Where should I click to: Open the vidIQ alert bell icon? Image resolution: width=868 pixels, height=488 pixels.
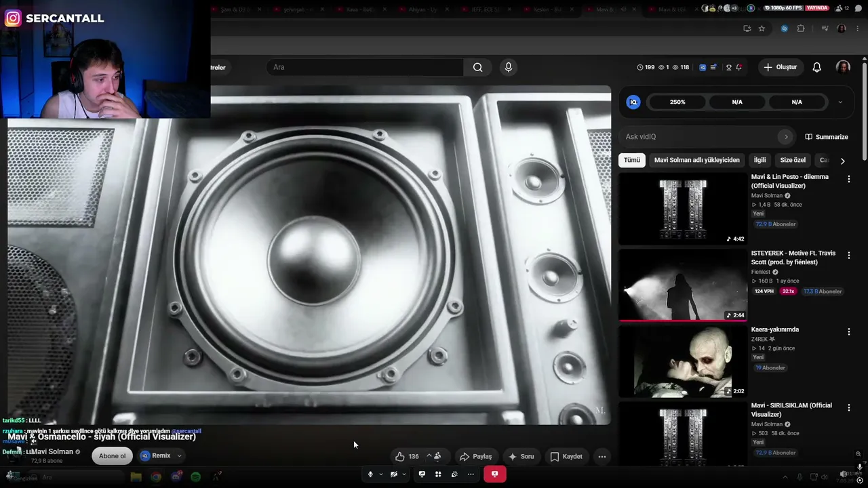tap(738, 67)
